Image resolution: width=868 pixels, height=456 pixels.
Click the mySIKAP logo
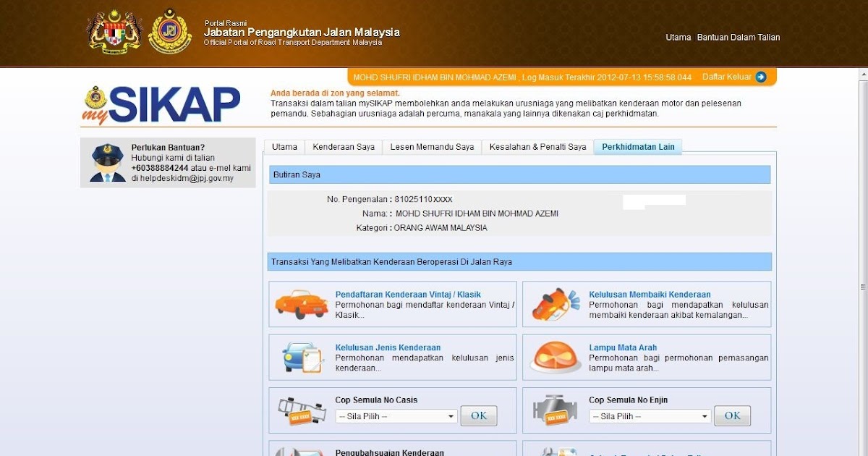tap(161, 106)
